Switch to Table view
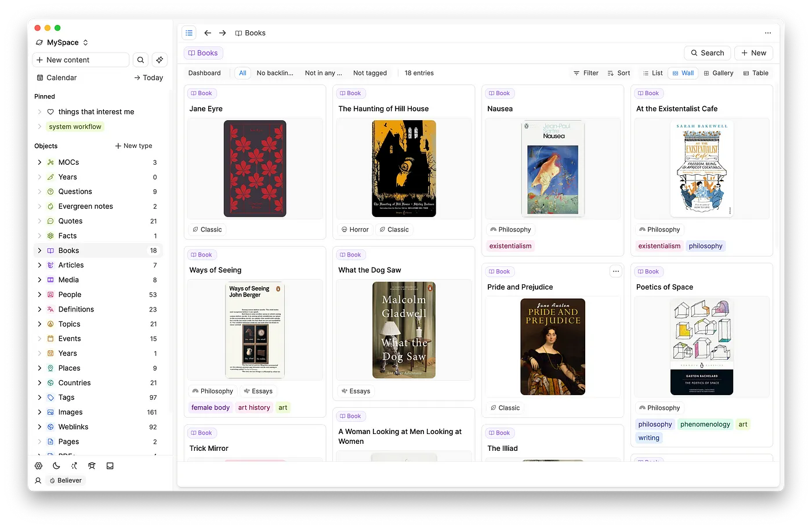Image resolution: width=812 pixels, height=528 pixels. point(756,73)
